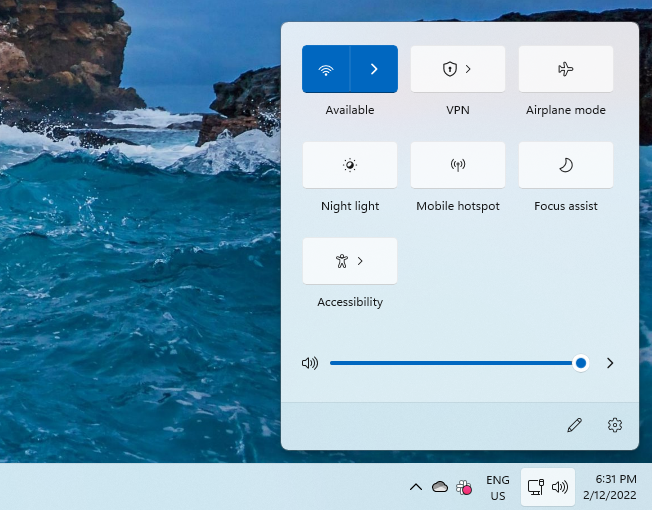
Task: Click the 'VPN' label text
Action: tap(458, 110)
